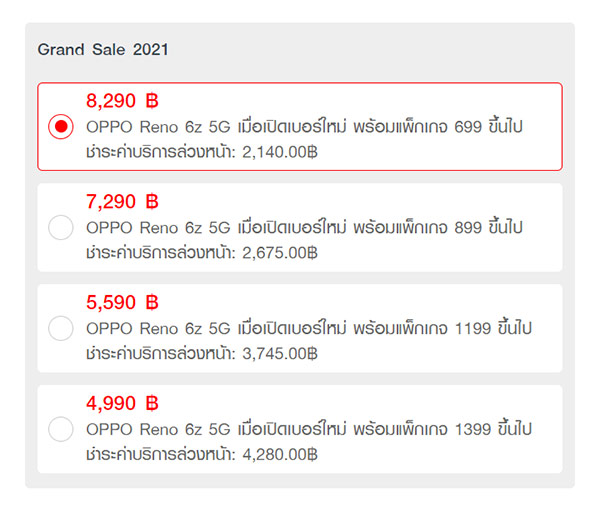The height and width of the screenshot is (515, 600).
Task: Click the Grand Sale 2021 heading
Action: tap(104, 49)
